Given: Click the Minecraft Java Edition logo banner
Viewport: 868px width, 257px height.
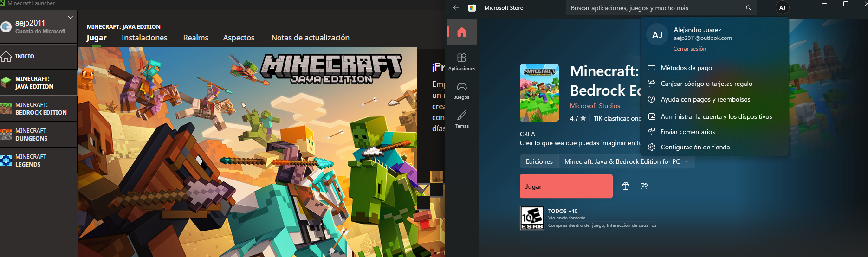Looking at the screenshot, I should [x=331, y=69].
